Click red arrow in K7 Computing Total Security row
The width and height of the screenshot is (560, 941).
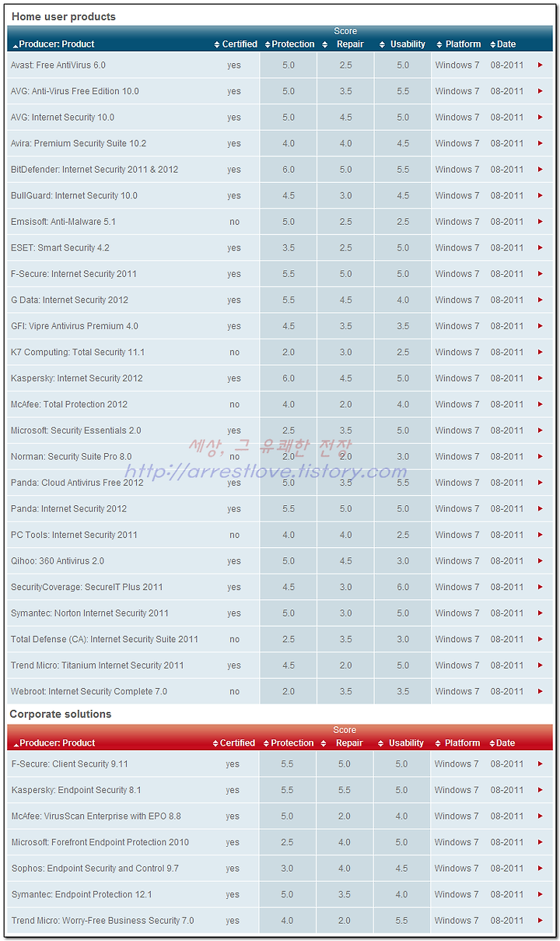tap(541, 352)
